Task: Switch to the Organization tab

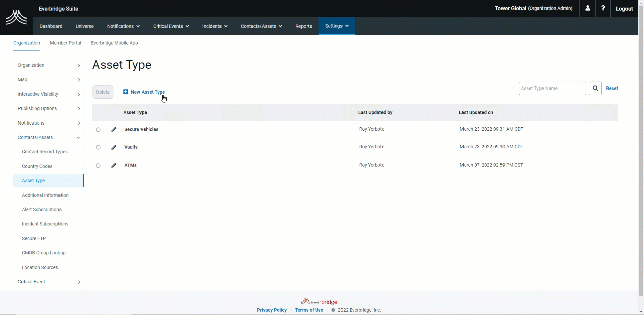Action: 27,43
